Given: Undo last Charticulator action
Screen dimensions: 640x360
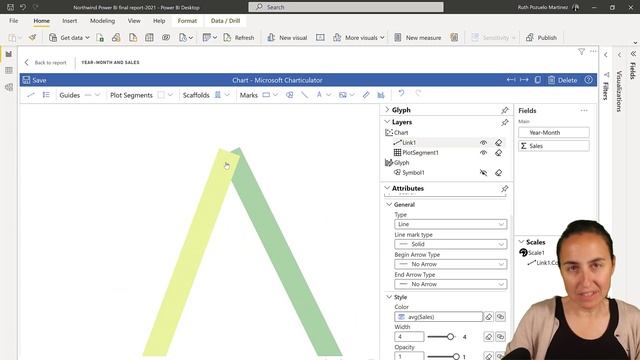Looking at the screenshot, I should 401,93.
